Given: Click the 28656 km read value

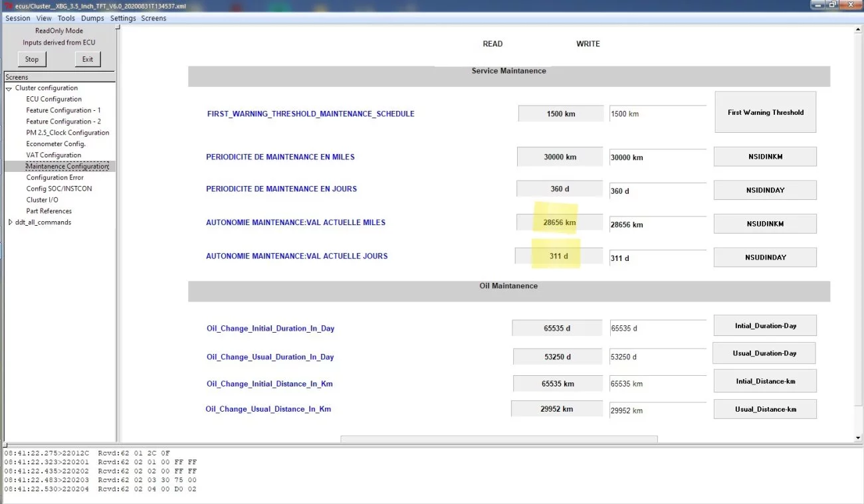Looking at the screenshot, I should tap(560, 222).
